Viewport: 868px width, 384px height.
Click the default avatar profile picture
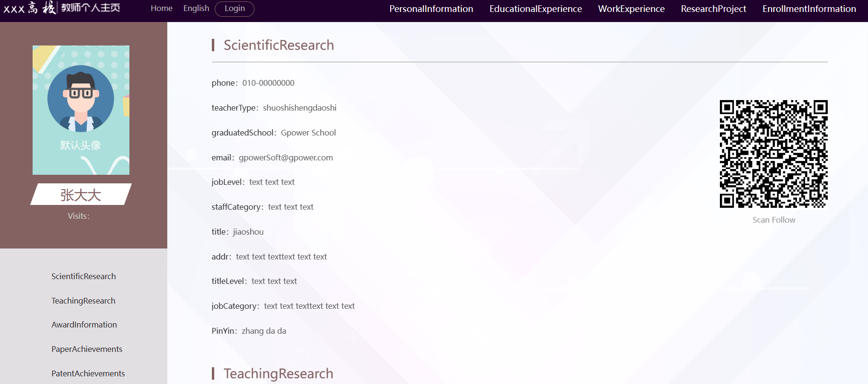(x=81, y=110)
